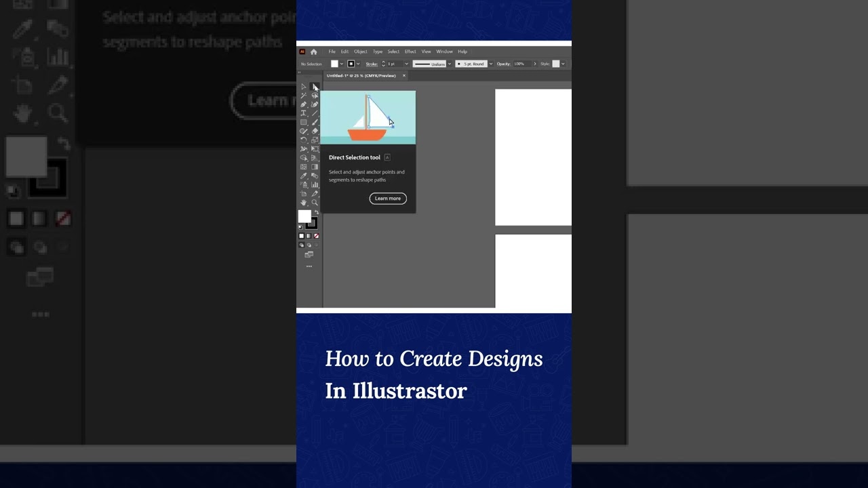Screen dimensions: 868x488
Task: Select the Magic Wand tool
Action: (304, 96)
